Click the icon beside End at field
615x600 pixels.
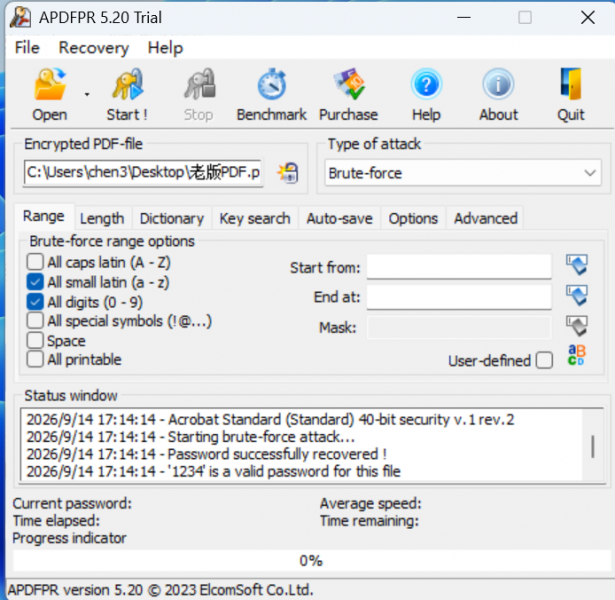coord(577,295)
